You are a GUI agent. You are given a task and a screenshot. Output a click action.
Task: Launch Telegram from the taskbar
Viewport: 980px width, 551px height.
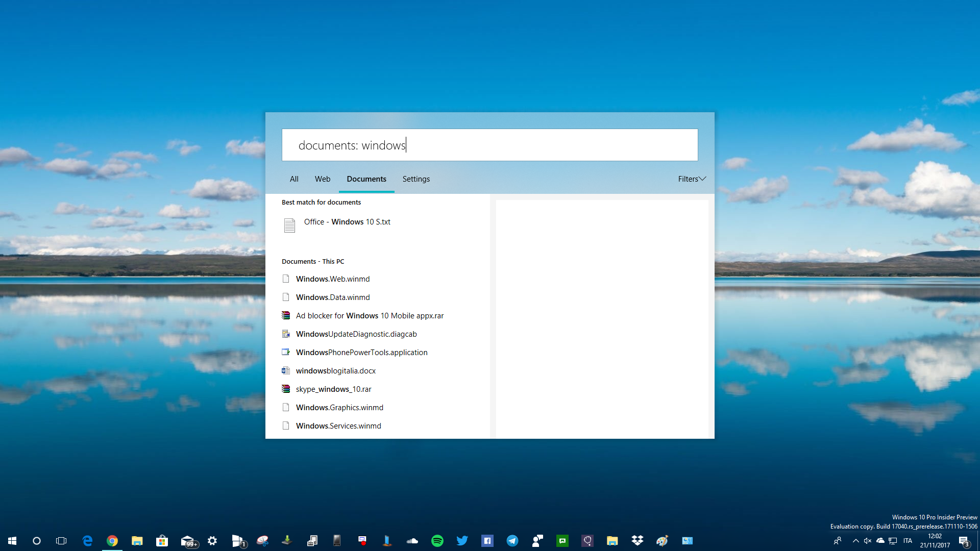point(512,541)
